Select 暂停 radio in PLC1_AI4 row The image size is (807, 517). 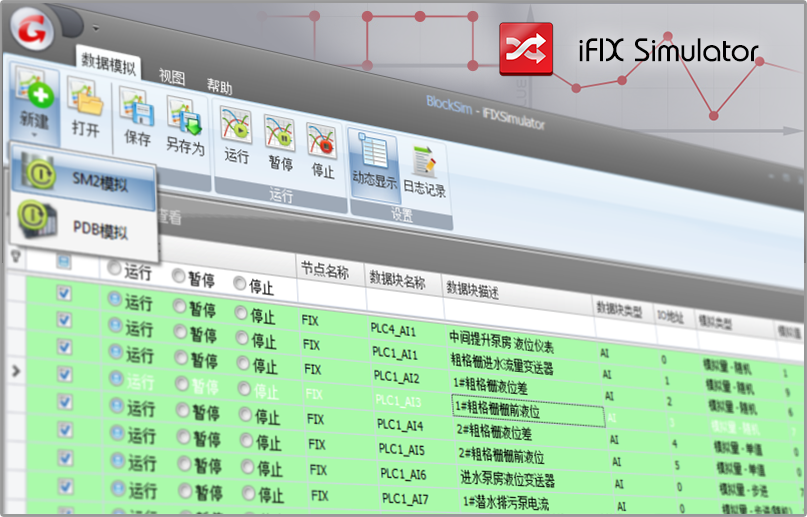[x=183, y=411]
